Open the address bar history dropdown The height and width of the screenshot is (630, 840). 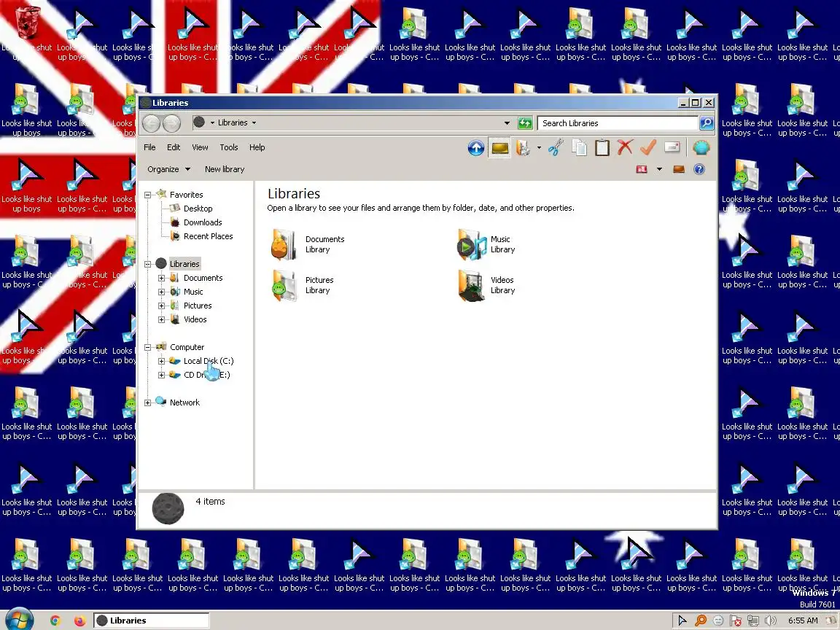[507, 123]
